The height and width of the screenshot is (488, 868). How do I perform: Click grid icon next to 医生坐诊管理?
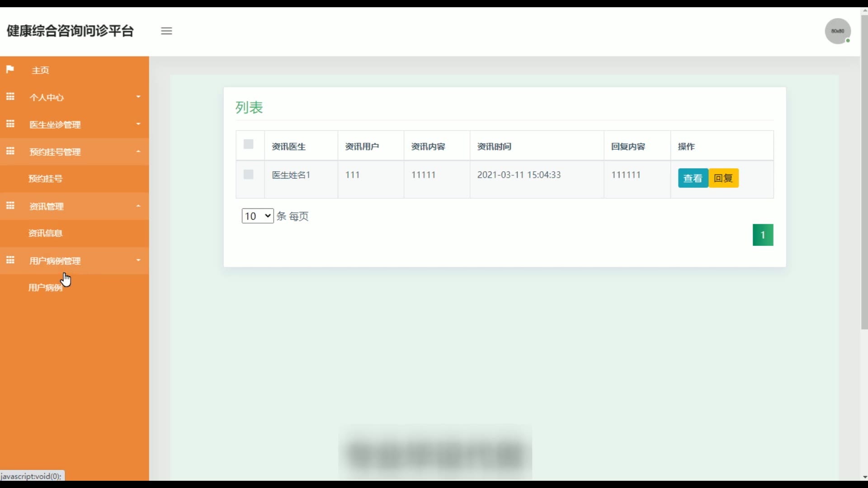(x=10, y=124)
